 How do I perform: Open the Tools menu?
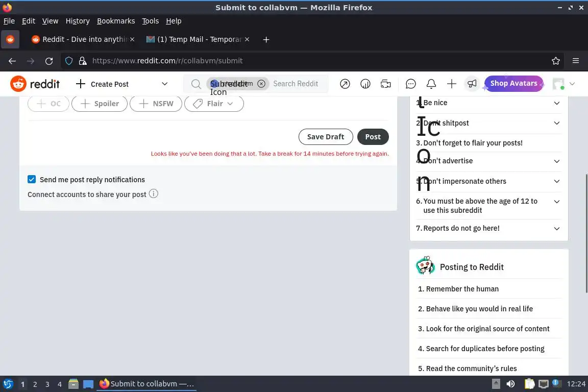point(151,21)
